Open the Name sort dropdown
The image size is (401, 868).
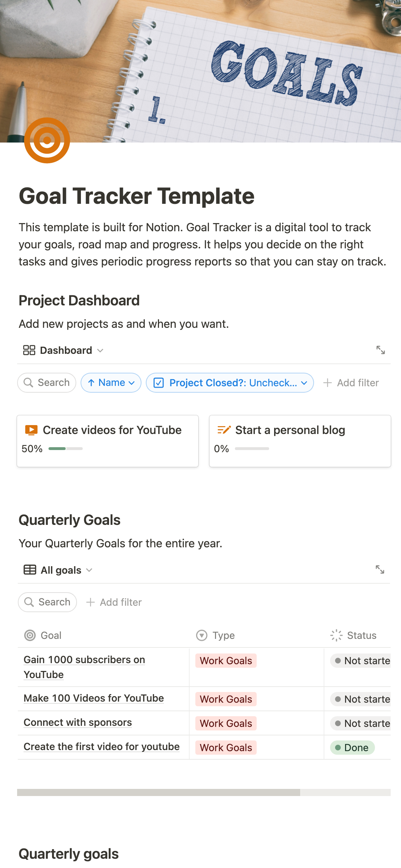[111, 383]
